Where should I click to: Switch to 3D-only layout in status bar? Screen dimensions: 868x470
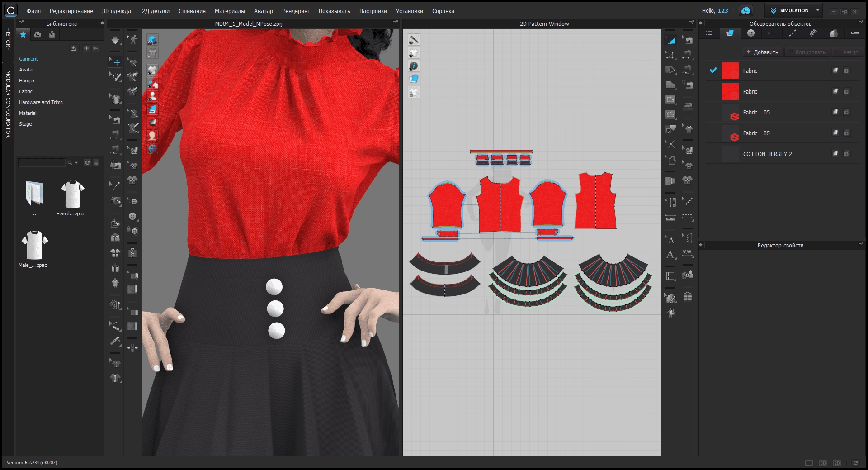(x=823, y=463)
